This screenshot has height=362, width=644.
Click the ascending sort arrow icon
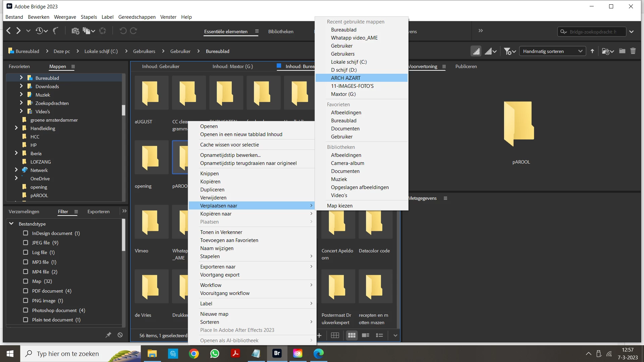point(592,51)
